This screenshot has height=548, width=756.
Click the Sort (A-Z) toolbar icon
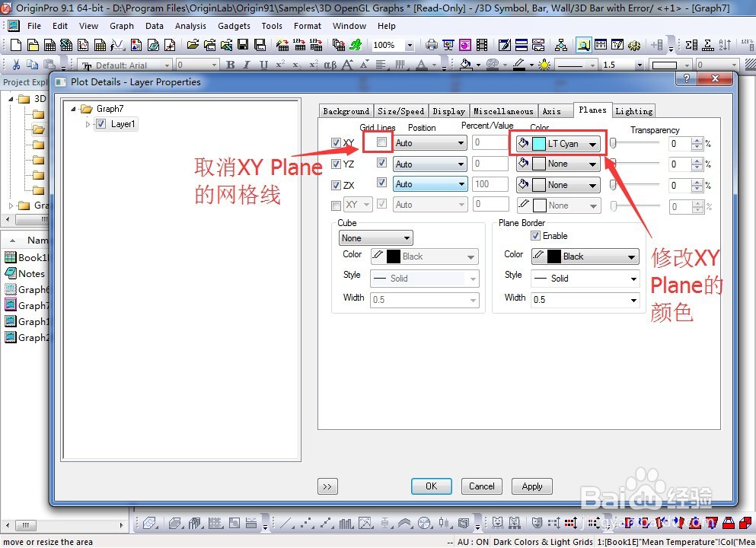point(725,46)
